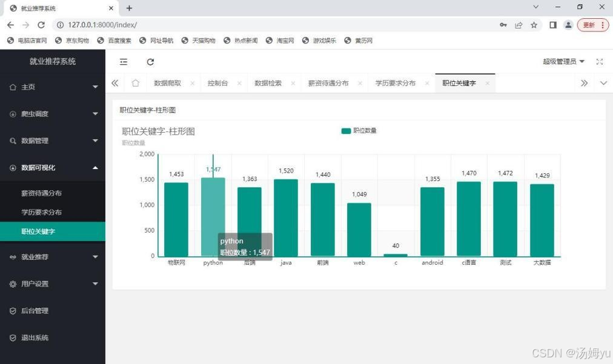
Task: Click the web bar in the chart
Action: (359, 230)
